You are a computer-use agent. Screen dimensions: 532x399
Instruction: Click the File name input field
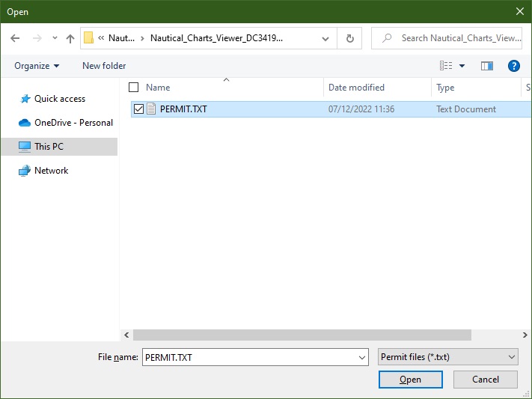pyautogui.click(x=255, y=357)
